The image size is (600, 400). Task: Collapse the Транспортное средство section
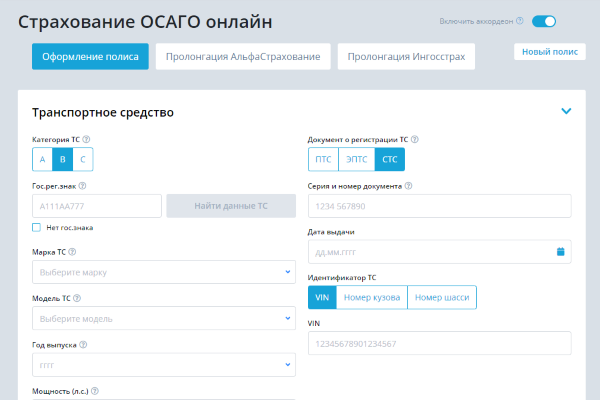(x=566, y=112)
